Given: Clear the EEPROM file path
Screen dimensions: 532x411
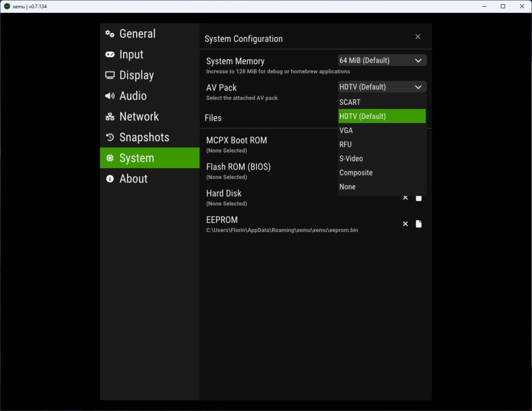Looking at the screenshot, I should click(405, 224).
